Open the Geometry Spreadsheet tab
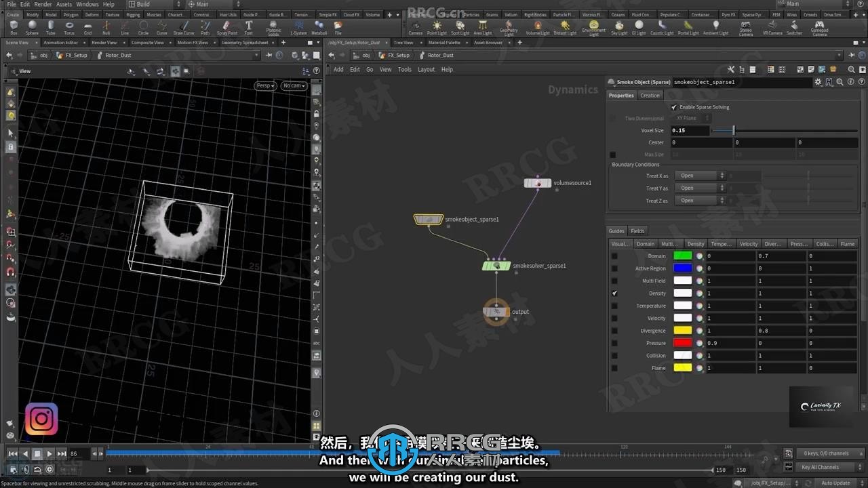Viewport: 868px width, 488px height. coord(245,43)
